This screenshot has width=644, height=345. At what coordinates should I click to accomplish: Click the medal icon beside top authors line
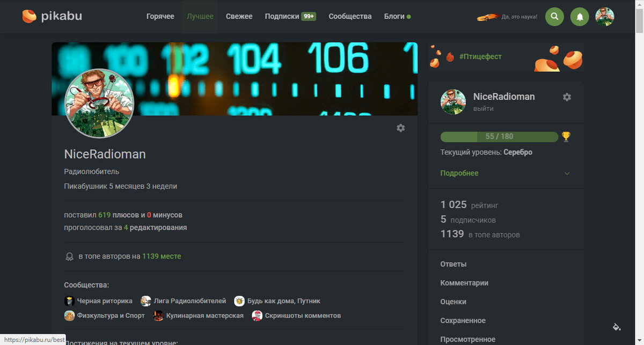(x=69, y=256)
